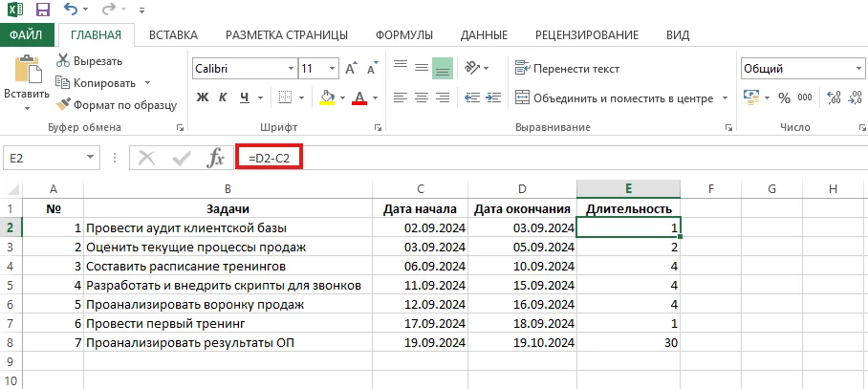Click the accounting currency format icon
The height and width of the screenshot is (389, 868).
[751, 97]
